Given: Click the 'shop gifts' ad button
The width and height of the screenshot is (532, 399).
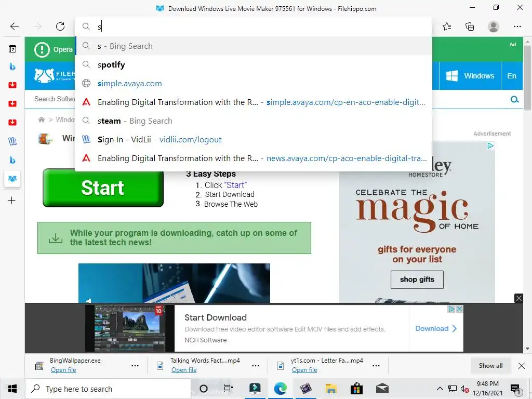Looking at the screenshot, I should tap(417, 280).
